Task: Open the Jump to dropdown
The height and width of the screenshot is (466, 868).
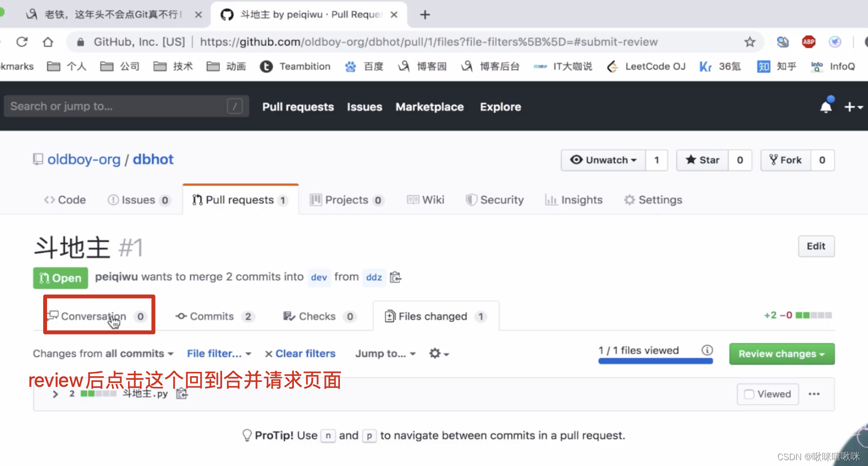Action: click(386, 353)
